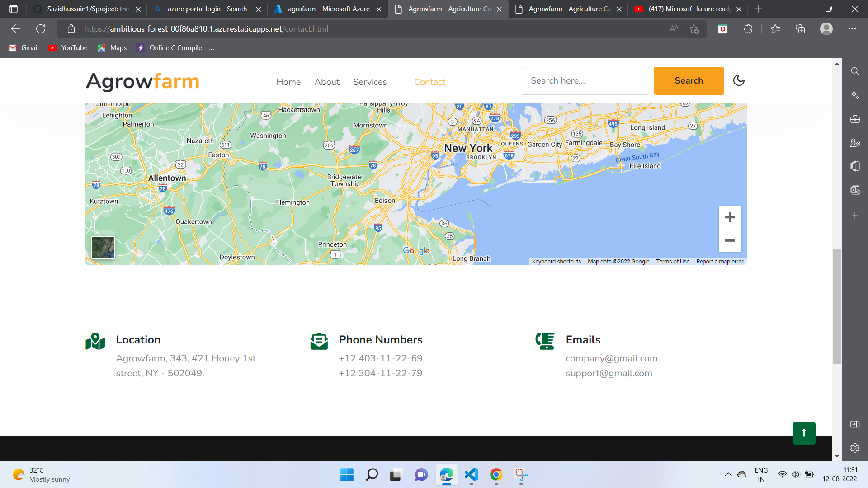Refresh the page
Viewport: 868px width, 488px height.
pos(41,29)
